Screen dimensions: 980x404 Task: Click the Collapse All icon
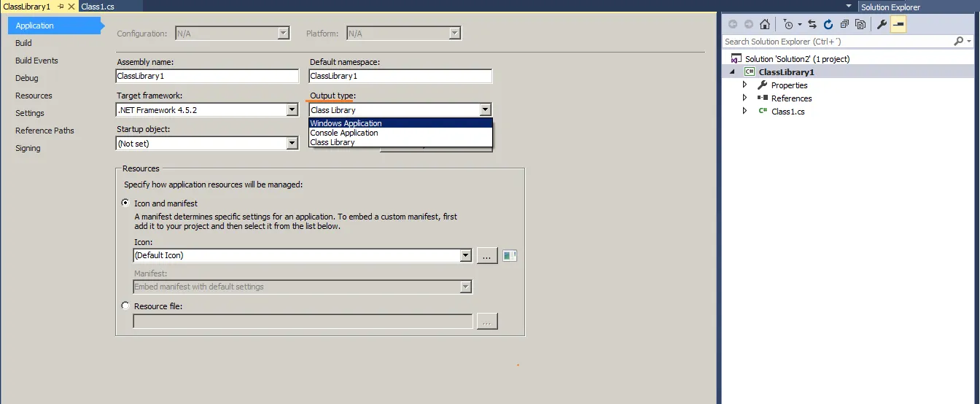pyautogui.click(x=844, y=24)
